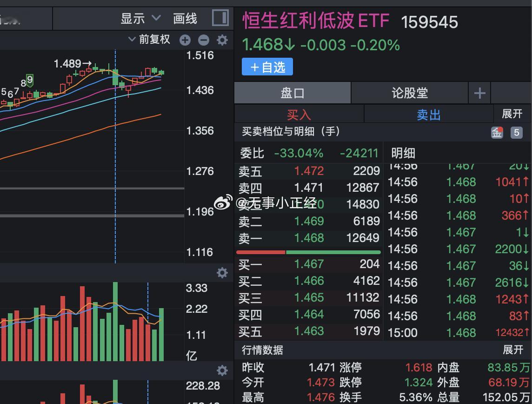Image resolution: width=532 pixels, height=404 pixels.
Task: Click the 卖四 row volume 12867
Action: (362, 188)
